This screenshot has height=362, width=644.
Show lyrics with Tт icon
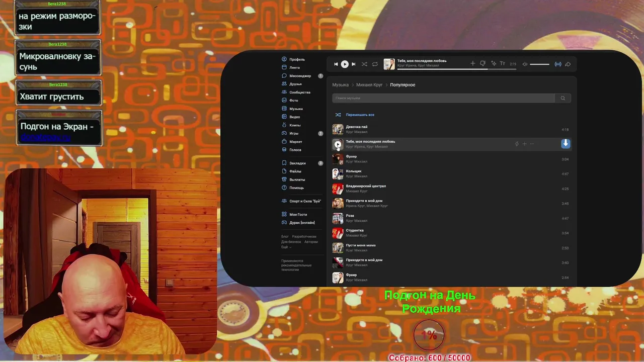pos(502,64)
